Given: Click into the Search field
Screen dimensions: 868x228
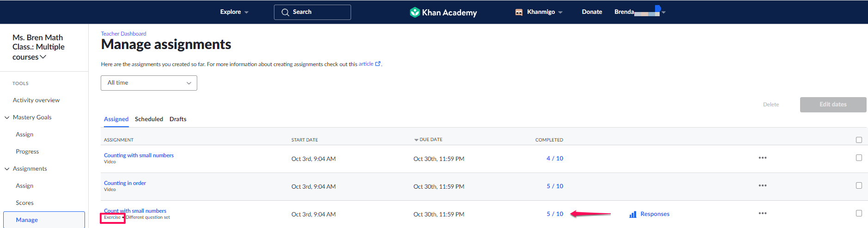Looking at the screenshot, I should (312, 12).
